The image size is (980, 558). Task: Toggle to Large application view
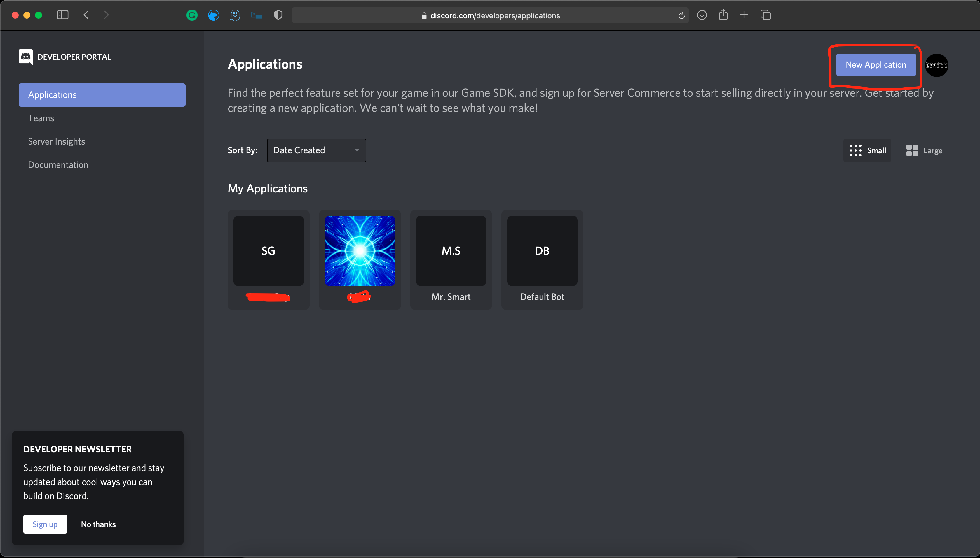click(925, 150)
